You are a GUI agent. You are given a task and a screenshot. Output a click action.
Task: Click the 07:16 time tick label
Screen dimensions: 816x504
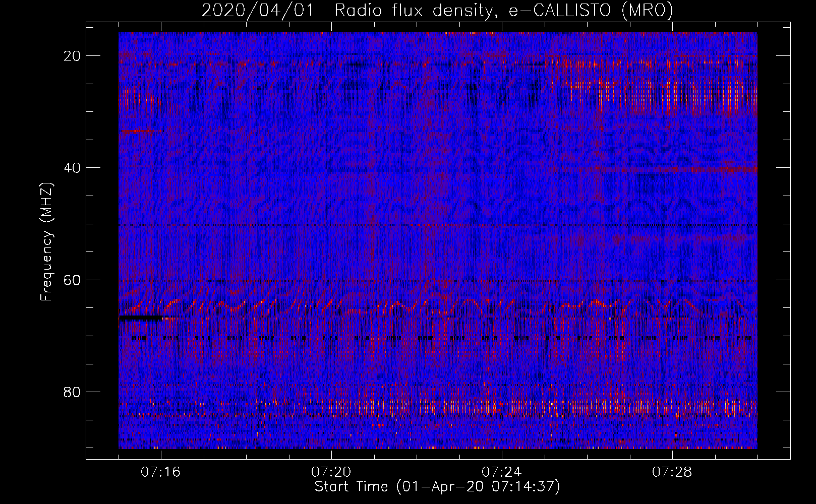tap(161, 472)
